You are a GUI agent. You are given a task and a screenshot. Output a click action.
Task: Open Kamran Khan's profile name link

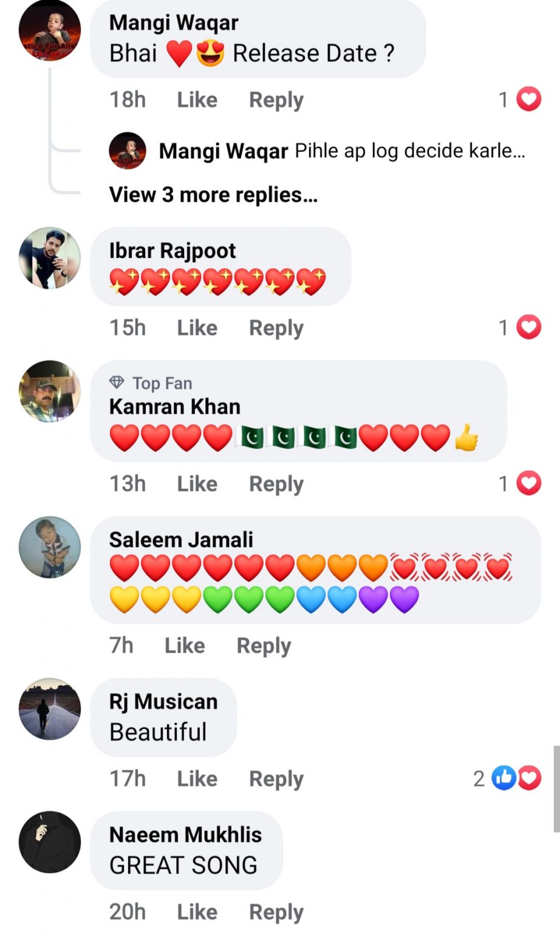175,406
